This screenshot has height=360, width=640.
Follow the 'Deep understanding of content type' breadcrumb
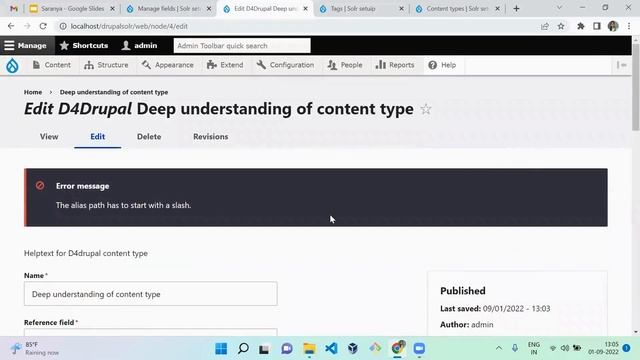point(114,92)
